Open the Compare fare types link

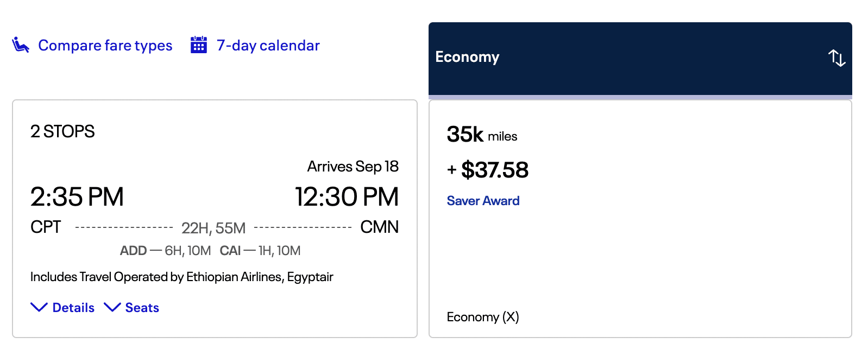tap(105, 46)
